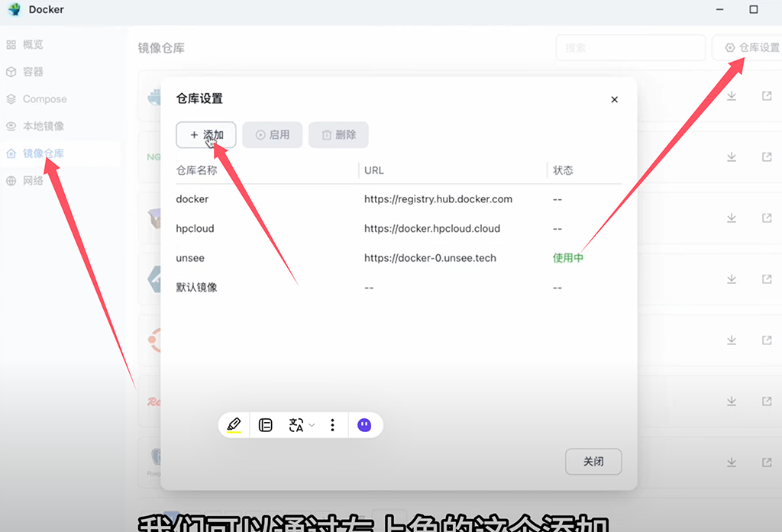
Task: Select the hpcloud repository row name
Action: pyautogui.click(x=195, y=228)
